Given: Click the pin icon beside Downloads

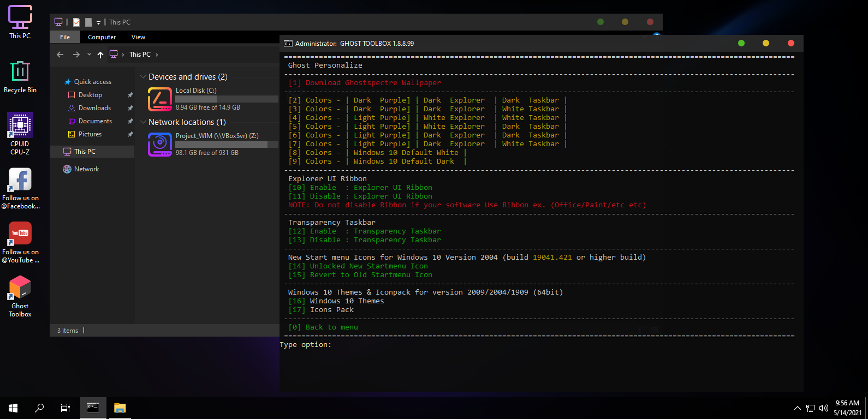Looking at the screenshot, I should click(x=130, y=108).
